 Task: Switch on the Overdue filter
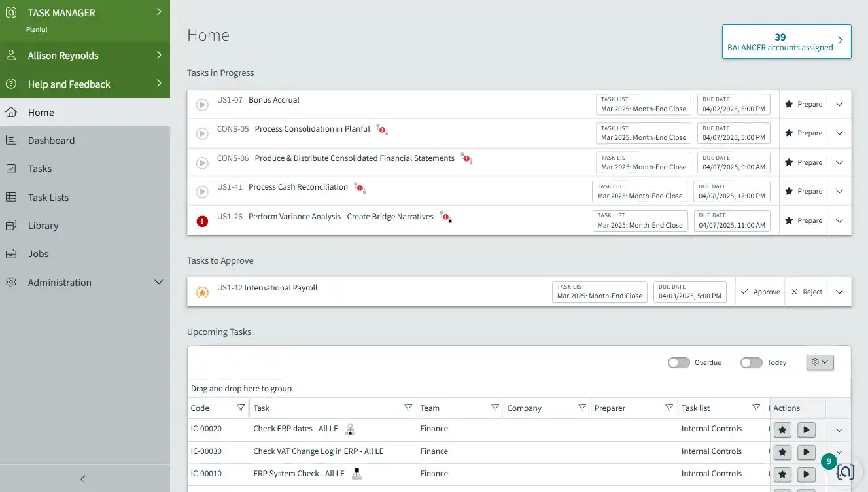tap(678, 362)
